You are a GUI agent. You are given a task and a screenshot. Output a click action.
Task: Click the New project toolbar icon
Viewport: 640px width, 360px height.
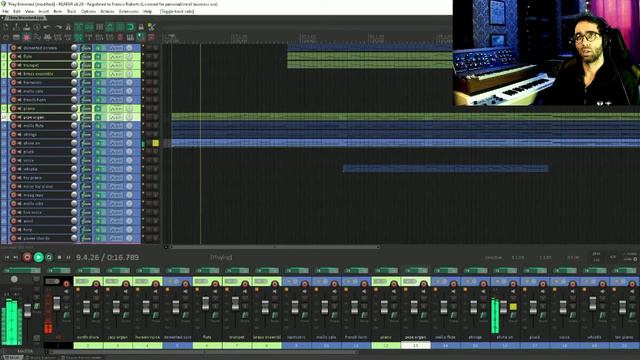(6, 27)
